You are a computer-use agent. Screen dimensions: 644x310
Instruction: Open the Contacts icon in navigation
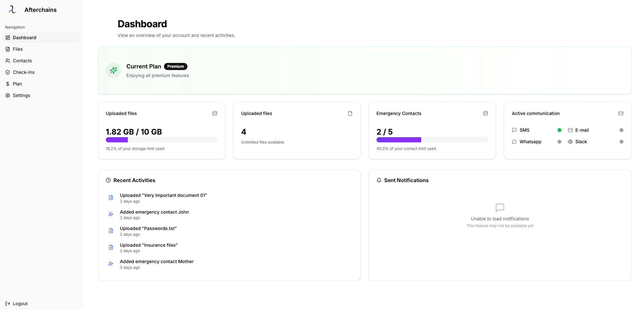8,60
